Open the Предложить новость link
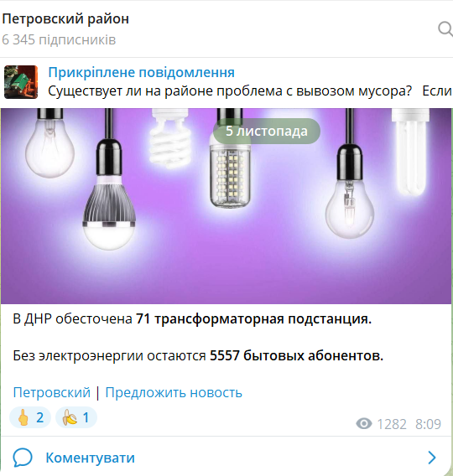This screenshot has width=453, height=476. (174, 392)
